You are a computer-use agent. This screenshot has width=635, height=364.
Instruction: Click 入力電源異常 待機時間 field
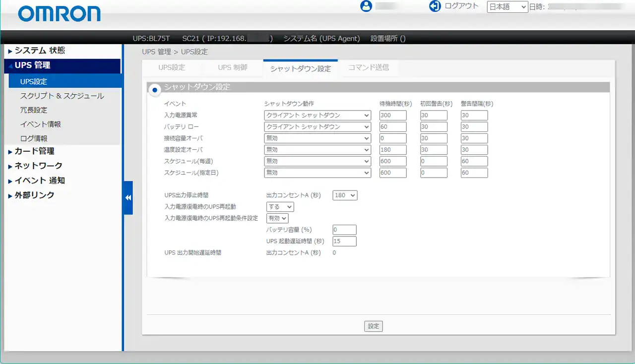pos(393,115)
